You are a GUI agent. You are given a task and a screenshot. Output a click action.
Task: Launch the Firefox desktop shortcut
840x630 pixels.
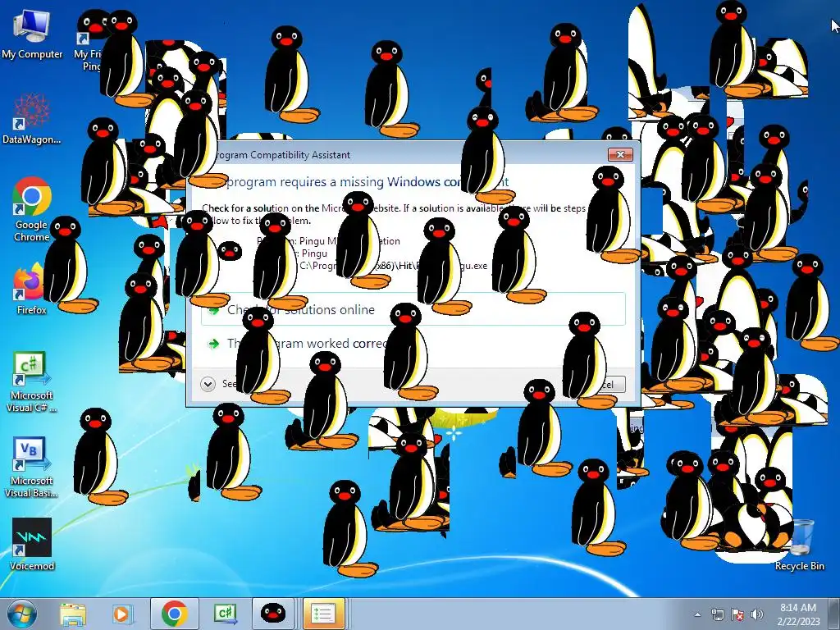[31, 290]
